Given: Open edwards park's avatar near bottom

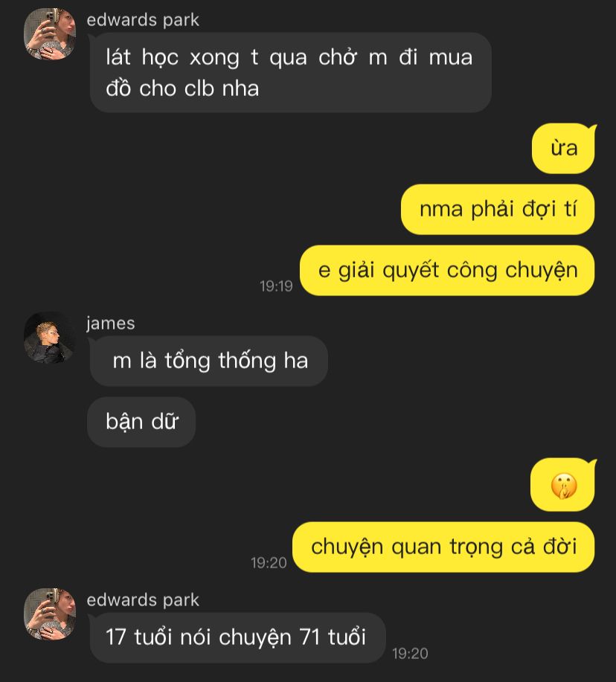Looking at the screenshot, I should [50, 614].
